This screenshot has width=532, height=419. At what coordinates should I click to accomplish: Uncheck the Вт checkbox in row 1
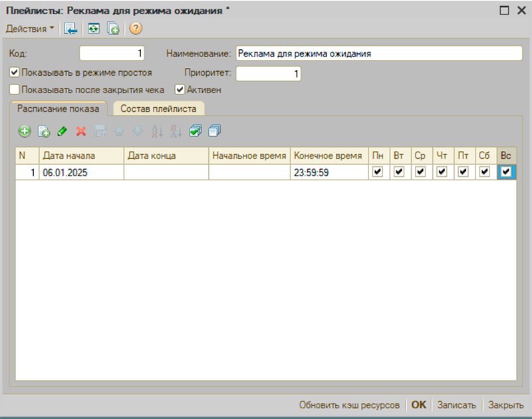(399, 172)
